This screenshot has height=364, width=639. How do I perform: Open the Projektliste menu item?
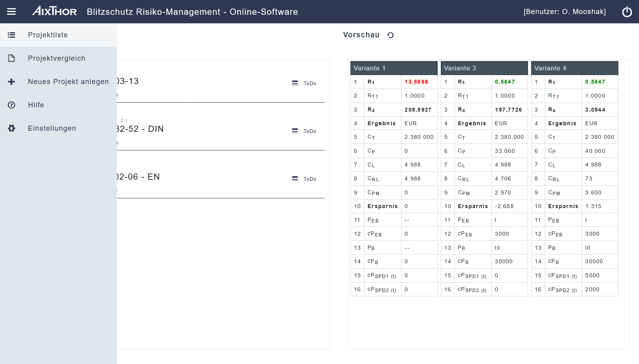coord(48,35)
